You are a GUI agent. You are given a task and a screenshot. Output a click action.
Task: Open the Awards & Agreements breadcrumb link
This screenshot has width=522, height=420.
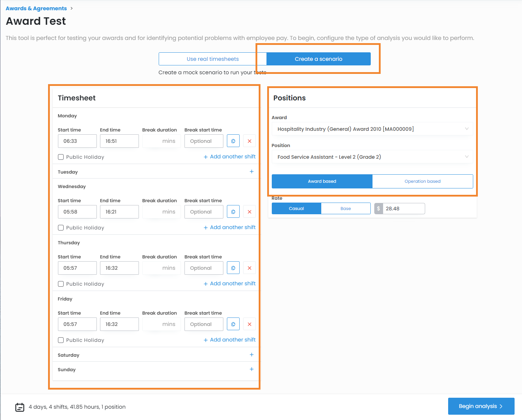36,8
